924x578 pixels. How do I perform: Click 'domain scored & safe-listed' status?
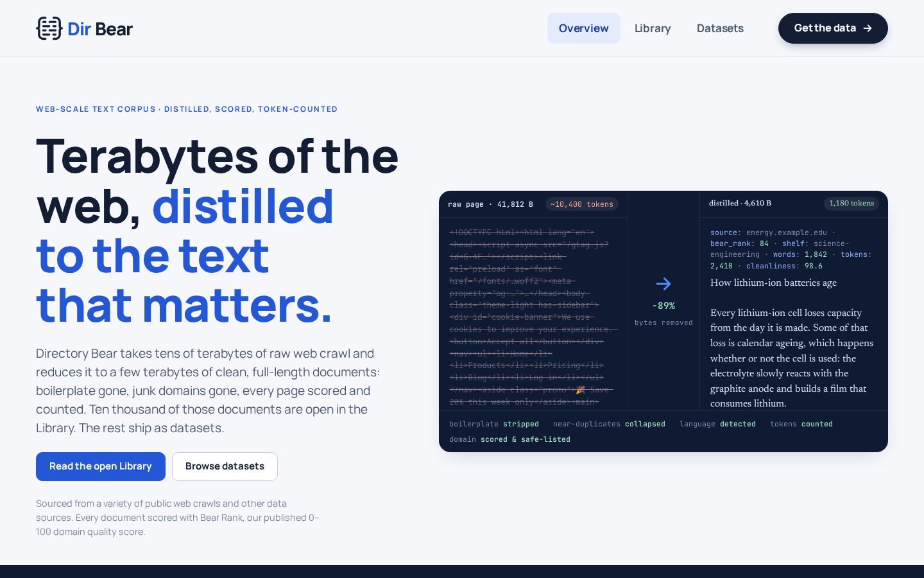pos(509,439)
